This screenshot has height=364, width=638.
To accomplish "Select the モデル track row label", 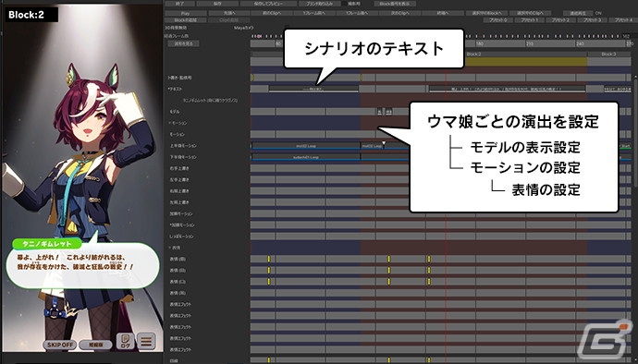I will pos(175,112).
